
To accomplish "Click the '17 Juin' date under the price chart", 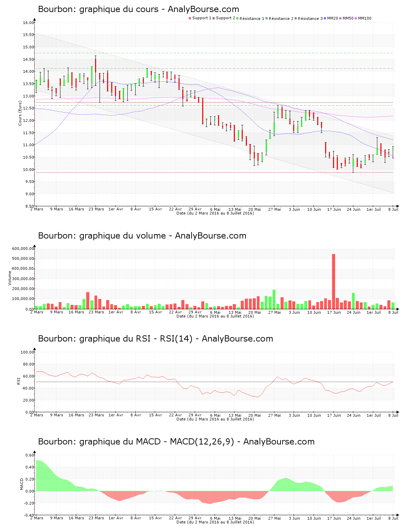I will point(334,209).
